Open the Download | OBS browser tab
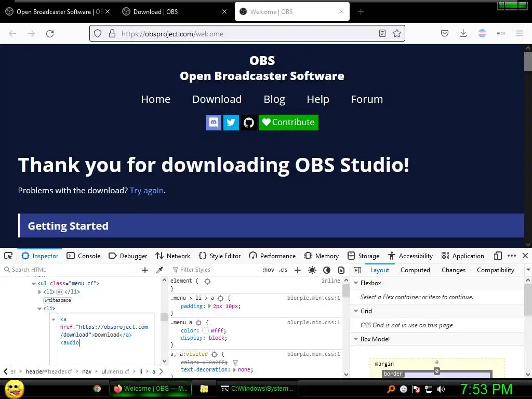Screen dimensions: 532x399 [175, 11]
